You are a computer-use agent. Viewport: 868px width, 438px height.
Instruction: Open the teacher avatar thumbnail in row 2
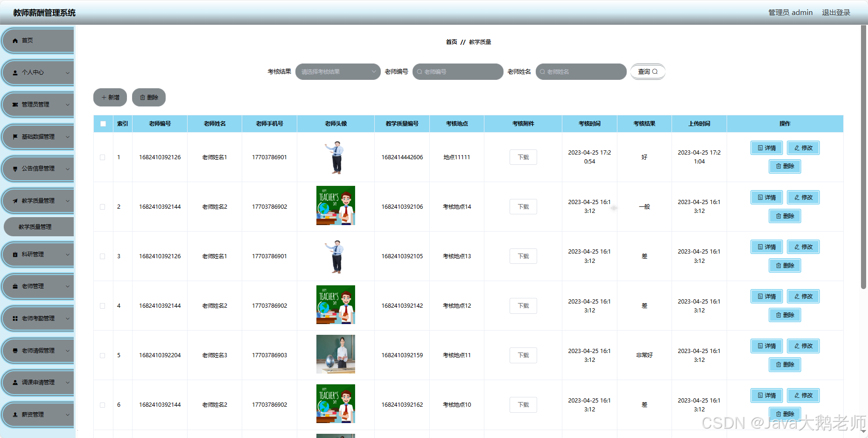[x=336, y=205]
